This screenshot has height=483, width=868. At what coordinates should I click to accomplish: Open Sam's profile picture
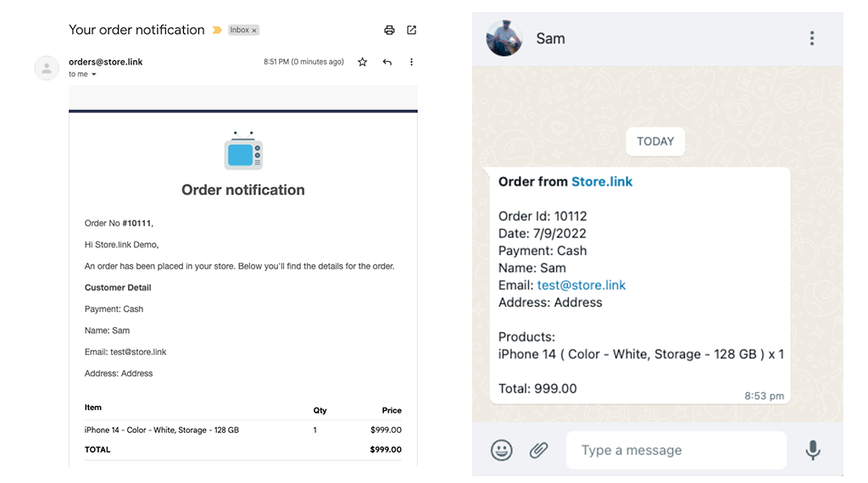(x=504, y=38)
